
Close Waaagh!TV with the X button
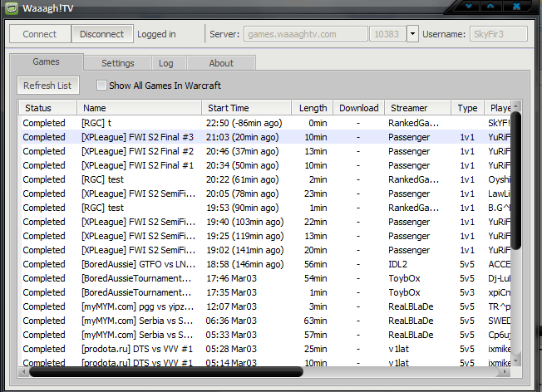click(x=516, y=6)
